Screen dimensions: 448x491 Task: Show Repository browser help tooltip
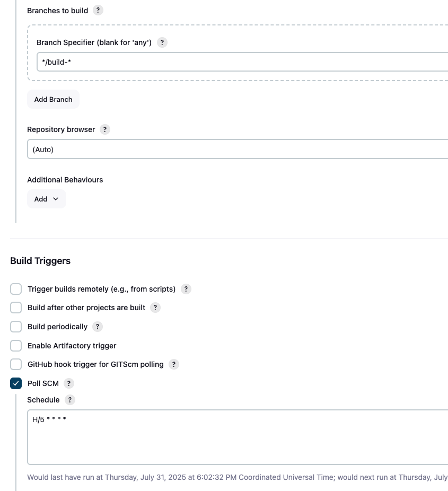coord(105,129)
